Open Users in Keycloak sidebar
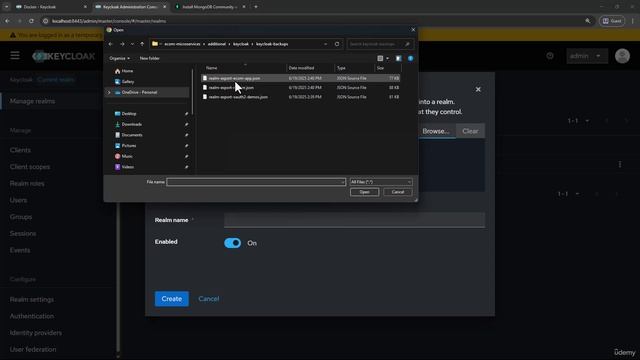Screen dimensions: 640x360 pos(18,200)
